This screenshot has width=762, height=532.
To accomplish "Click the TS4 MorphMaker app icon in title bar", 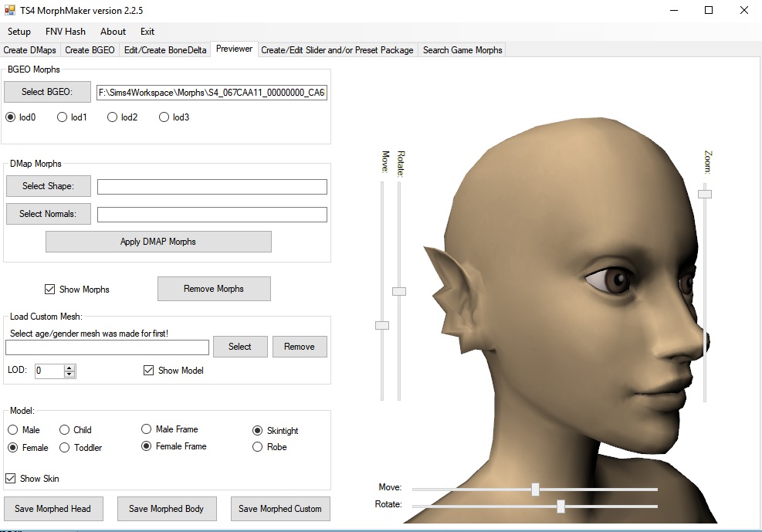I will pos(10,11).
